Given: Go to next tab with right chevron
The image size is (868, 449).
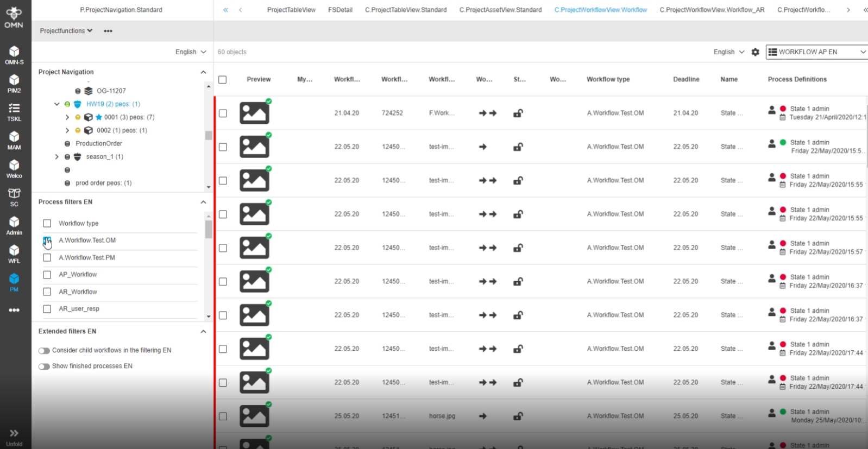Looking at the screenshot, I should [848, 10].
